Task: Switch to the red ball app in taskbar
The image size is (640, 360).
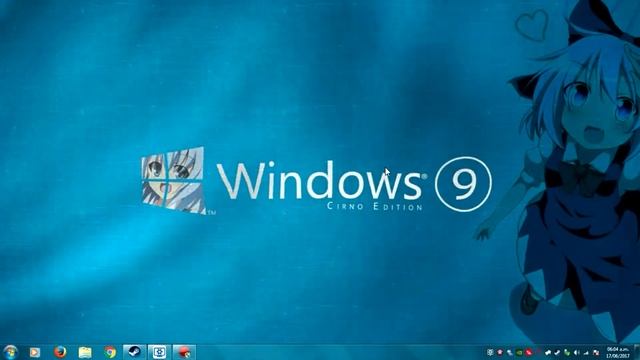Action: coord(184,352)
